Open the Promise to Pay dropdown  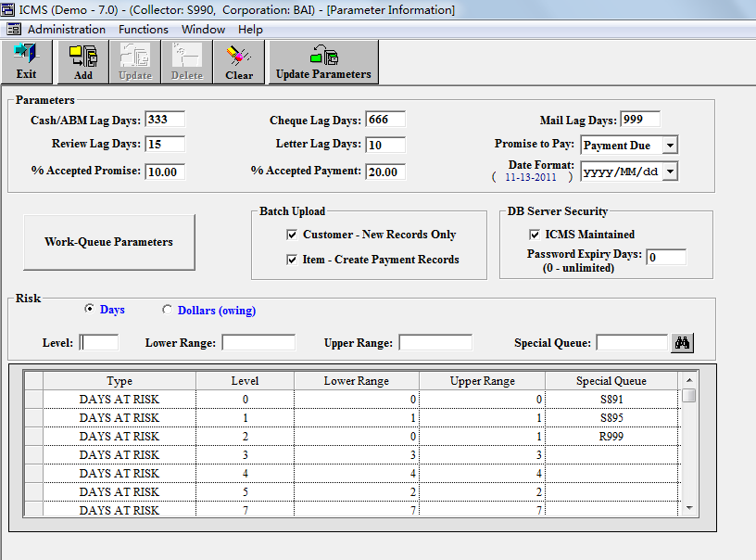(x=670, y=145)
